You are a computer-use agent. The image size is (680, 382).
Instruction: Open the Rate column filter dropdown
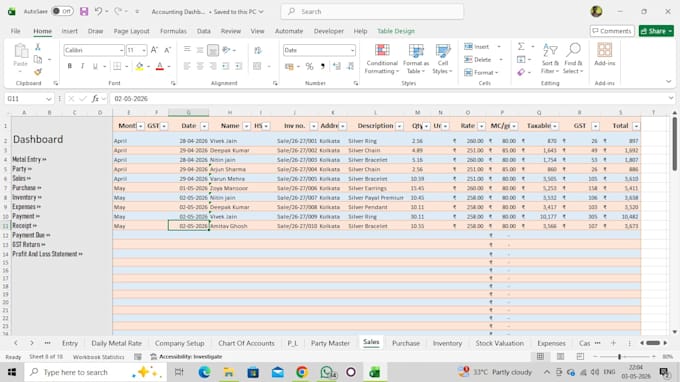[x=481, y=126]
